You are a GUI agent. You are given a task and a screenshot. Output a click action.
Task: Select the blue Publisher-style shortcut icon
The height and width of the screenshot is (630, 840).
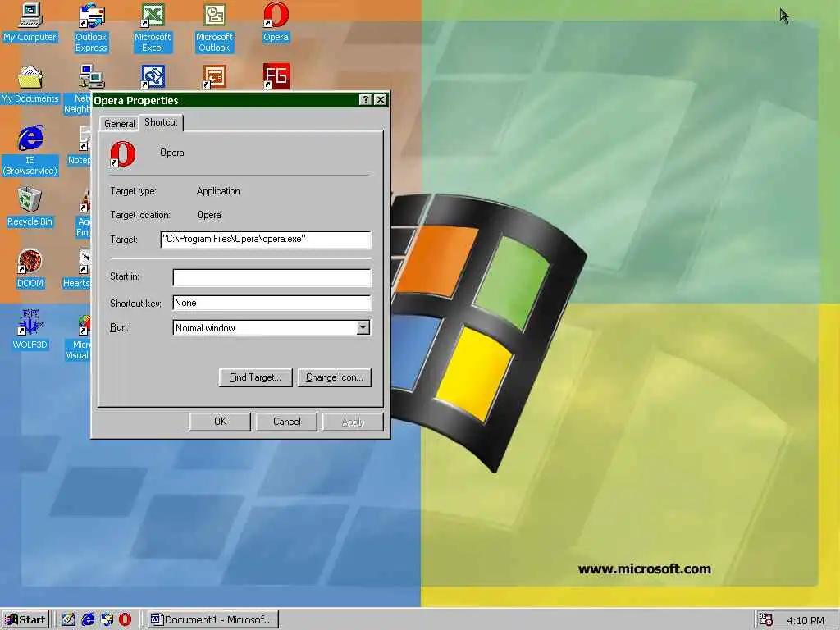tap(153, 76)
